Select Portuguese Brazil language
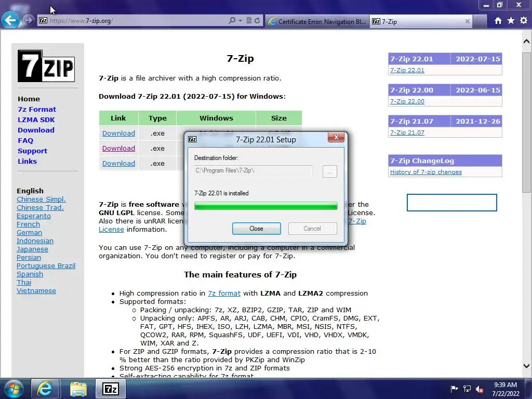This screenshot has height=399, width=532. pos(46,265)
